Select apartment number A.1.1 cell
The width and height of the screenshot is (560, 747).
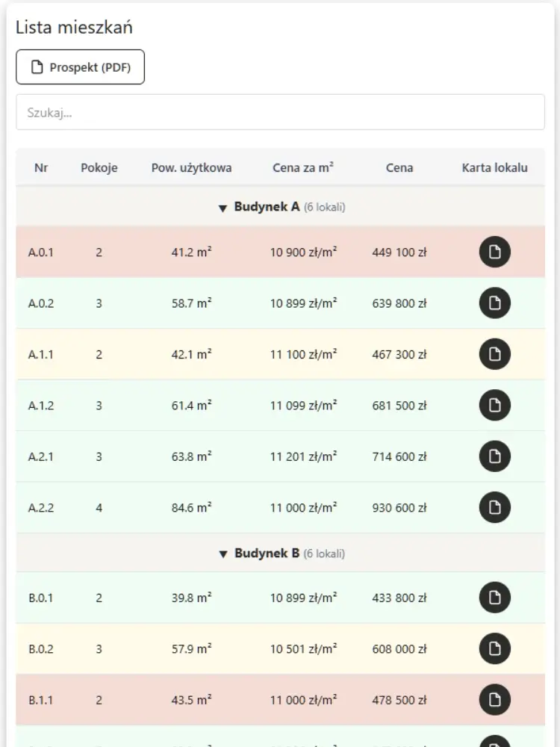[41, 354]
